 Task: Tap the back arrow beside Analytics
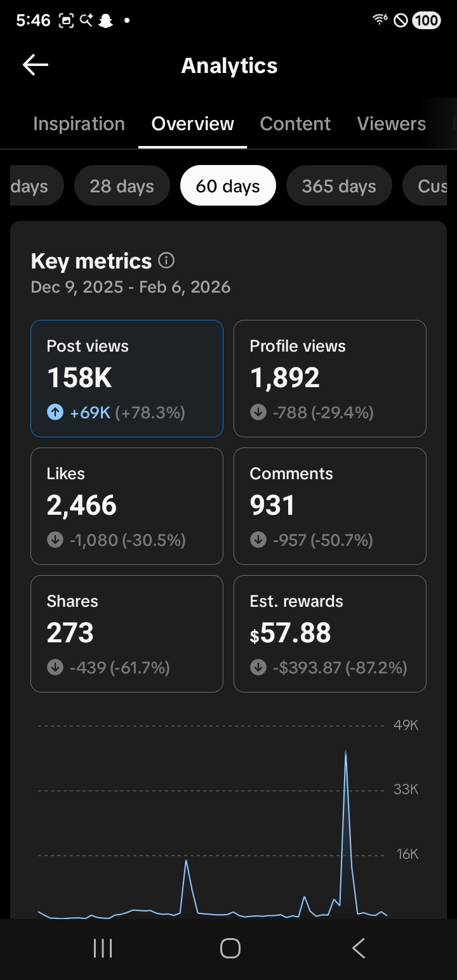(36, 65)
